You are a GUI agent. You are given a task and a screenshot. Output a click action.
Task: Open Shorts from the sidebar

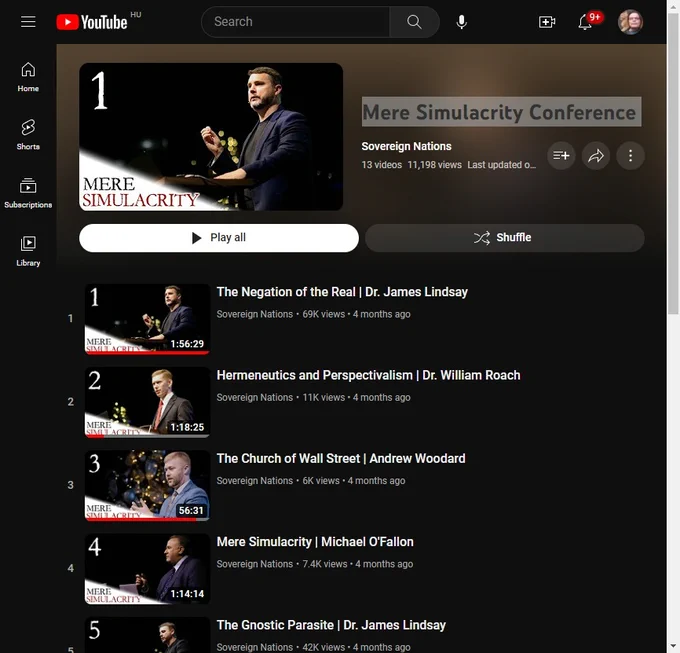pyautogui.click(x=28, y=135)
